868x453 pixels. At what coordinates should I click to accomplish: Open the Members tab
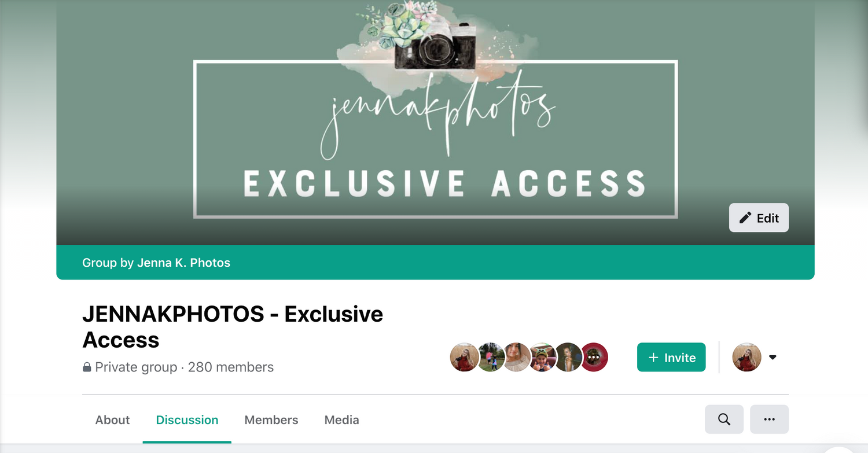click(x=271, y=420)
